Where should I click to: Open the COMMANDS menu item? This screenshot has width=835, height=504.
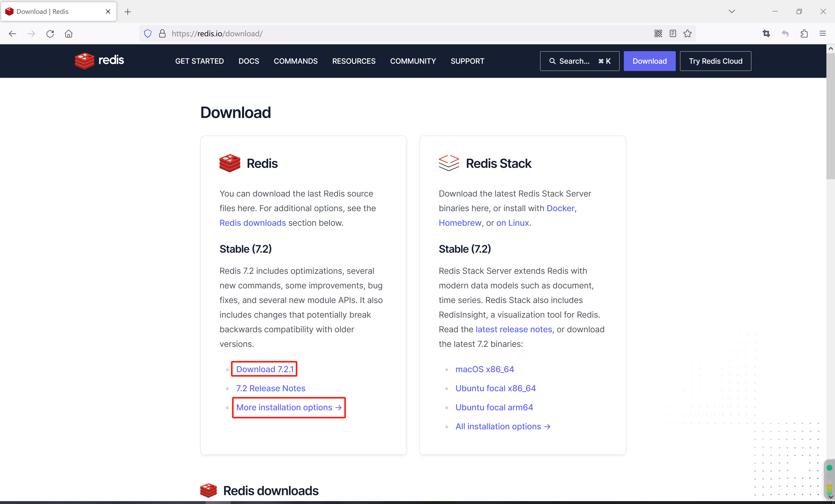(295, 61)
